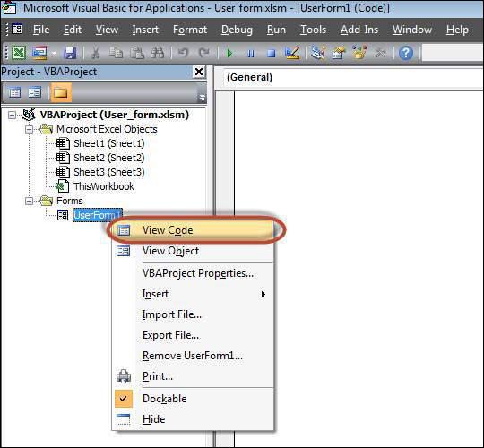Collapse the VBAProject (User_form.xlsm) node
Viewport: 484px width, 448px height.
pos(12,115)
